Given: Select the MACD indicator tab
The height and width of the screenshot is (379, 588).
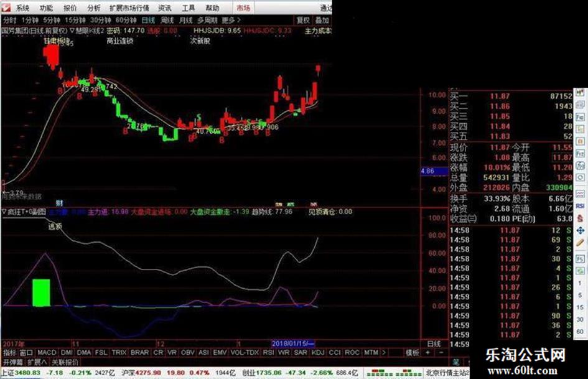Looking at the screenshot, I should [x=47, y=352].
